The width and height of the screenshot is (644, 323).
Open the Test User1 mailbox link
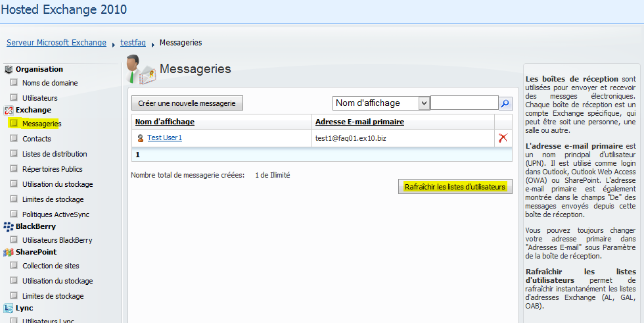click(164, 138)
